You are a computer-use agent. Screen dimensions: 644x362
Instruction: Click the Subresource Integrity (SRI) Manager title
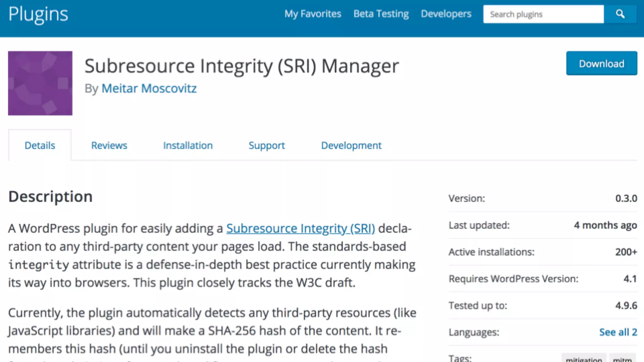(241, 66)
